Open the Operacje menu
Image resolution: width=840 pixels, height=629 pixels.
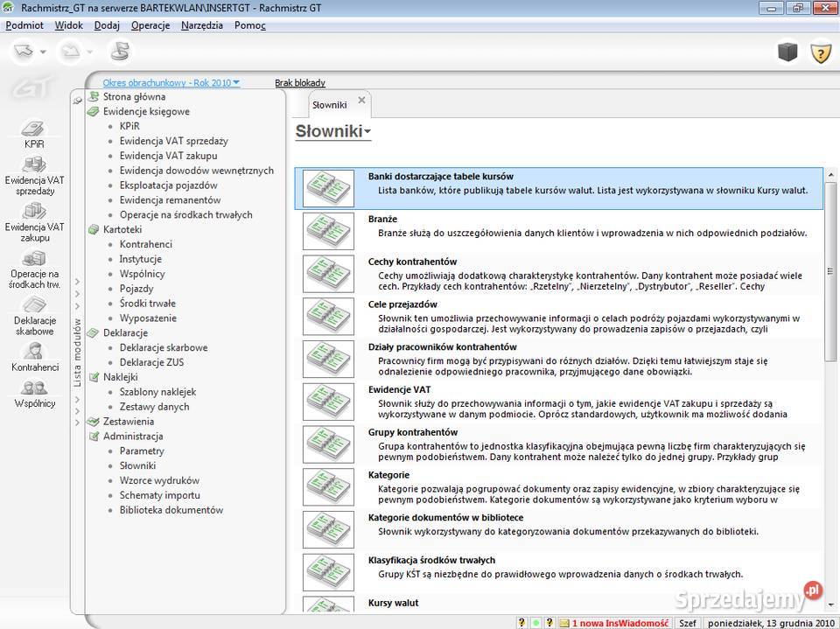pyautogui.click(x=150, y=25)
